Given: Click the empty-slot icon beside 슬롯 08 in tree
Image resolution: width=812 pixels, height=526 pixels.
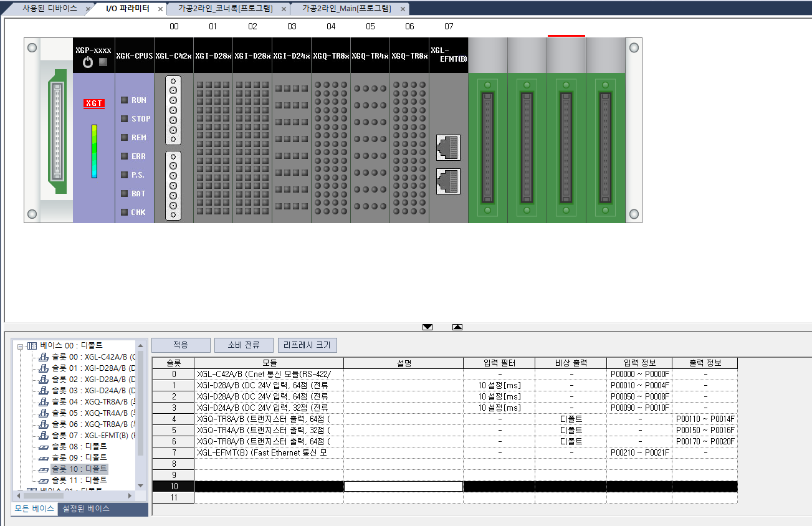Looking at the screenshot, I should click(x=44, y=446).
